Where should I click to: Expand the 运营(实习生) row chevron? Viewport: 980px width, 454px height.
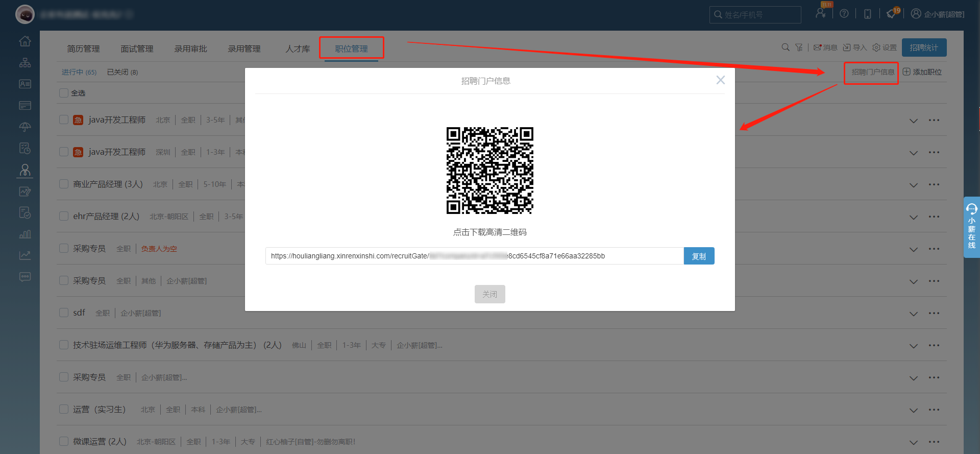coord(914,410)
